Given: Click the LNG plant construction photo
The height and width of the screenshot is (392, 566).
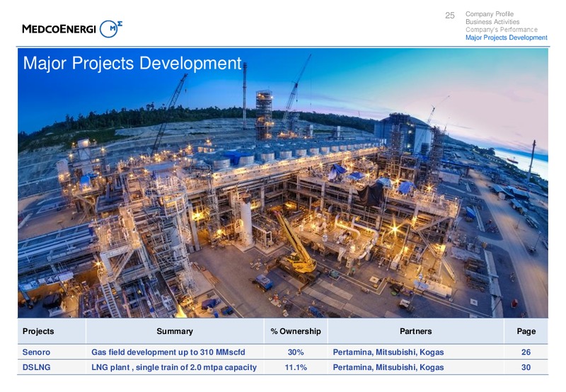Looking at the screenshot, I should pyautogui.click(x=282, y=183).
